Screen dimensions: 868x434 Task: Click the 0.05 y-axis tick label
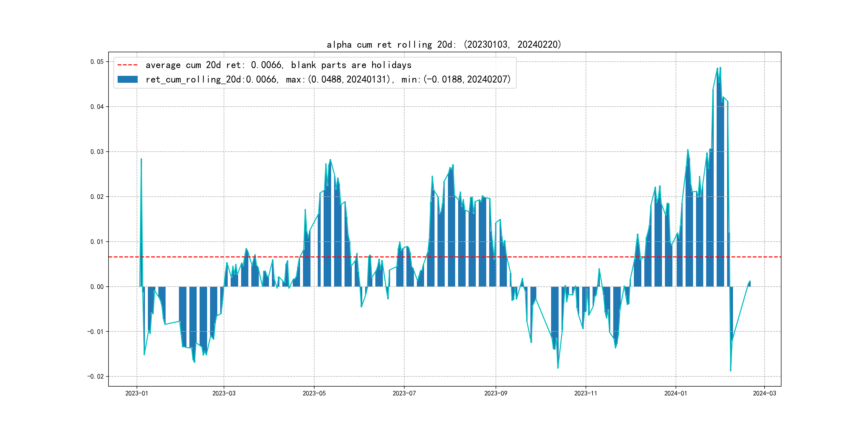click(x=97, y=62)
